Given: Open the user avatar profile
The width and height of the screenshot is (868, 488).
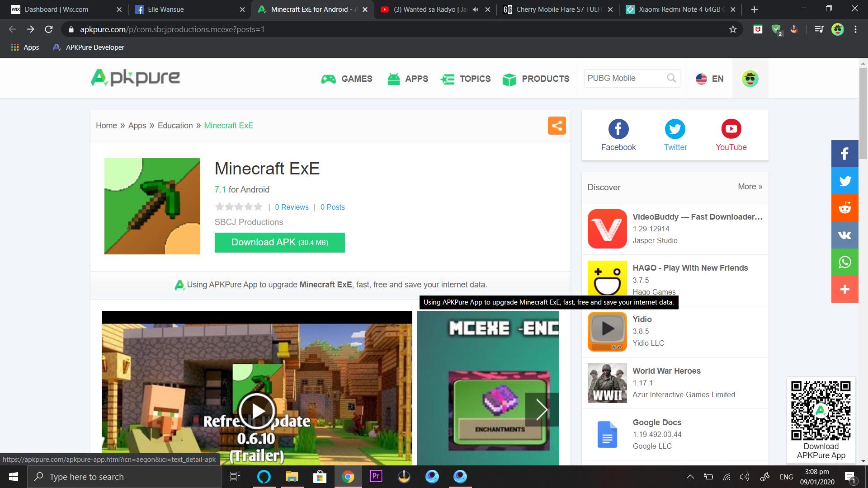Looking at the screenshot, I should click(750, 79).
